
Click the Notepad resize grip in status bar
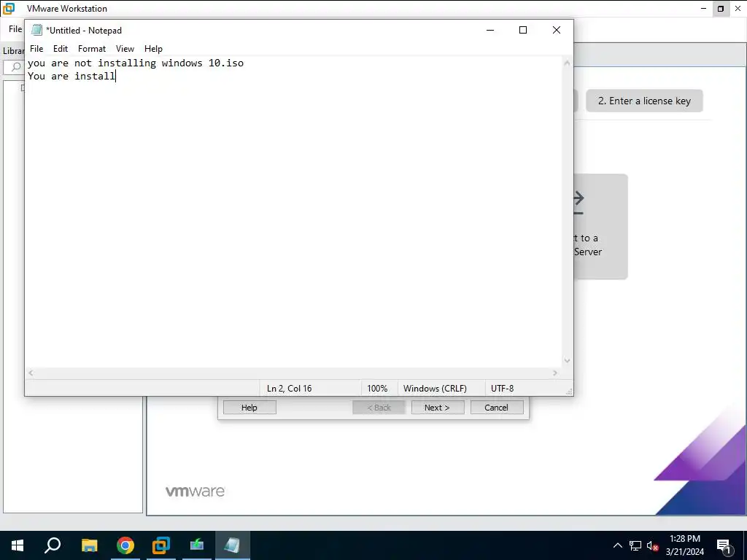569,392
